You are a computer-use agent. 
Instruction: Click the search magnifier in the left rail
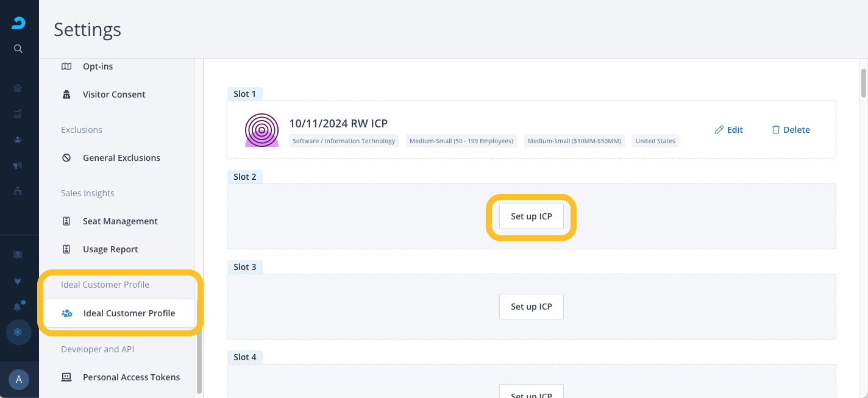18,49
